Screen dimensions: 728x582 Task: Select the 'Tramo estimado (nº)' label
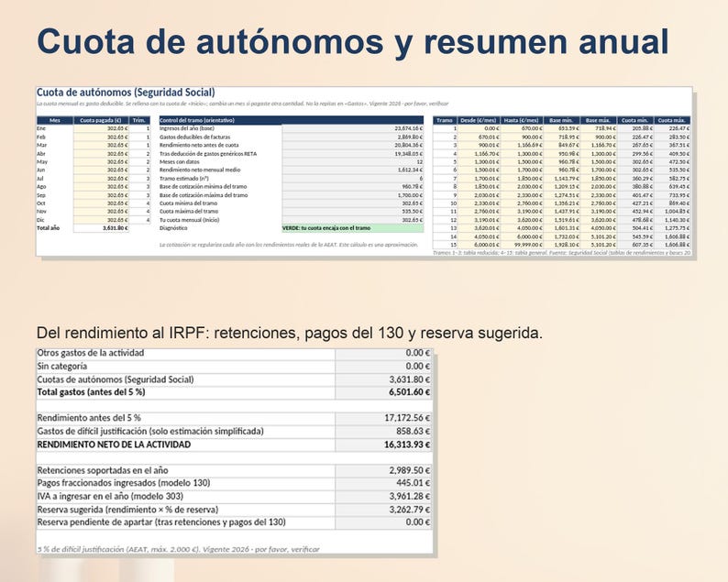click(x=184, y=178)
